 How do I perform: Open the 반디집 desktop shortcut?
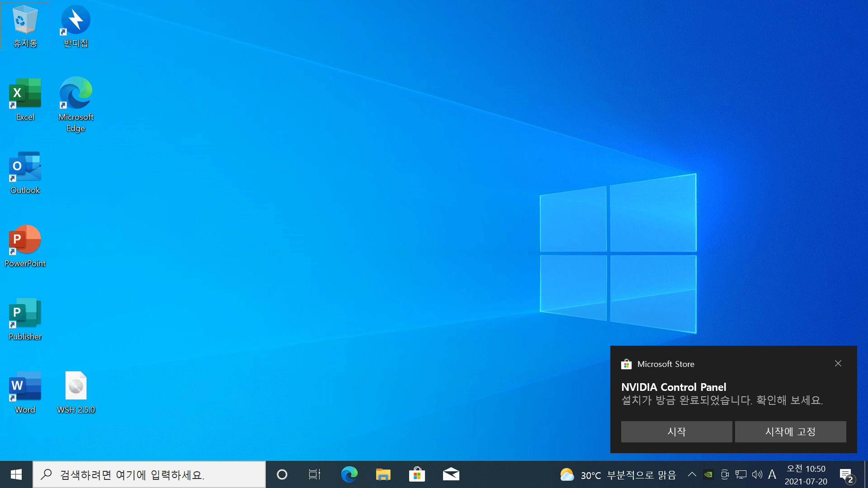tap(75, 26)
